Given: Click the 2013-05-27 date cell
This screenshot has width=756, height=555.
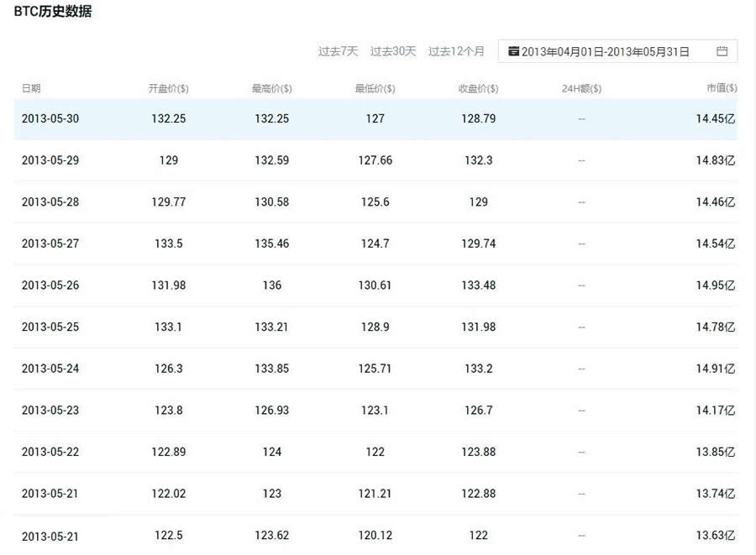Looking at the screenshot, I should click(50, 243).
